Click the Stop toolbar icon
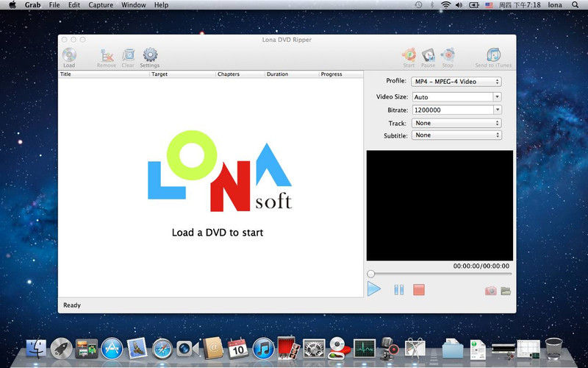Screen dimensions: 588x368 448,55
